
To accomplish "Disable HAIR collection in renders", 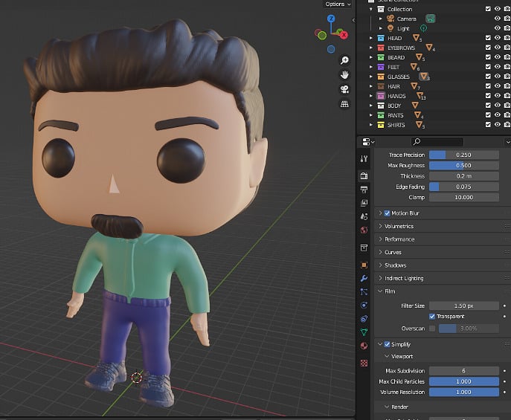I will click(507, 86).
